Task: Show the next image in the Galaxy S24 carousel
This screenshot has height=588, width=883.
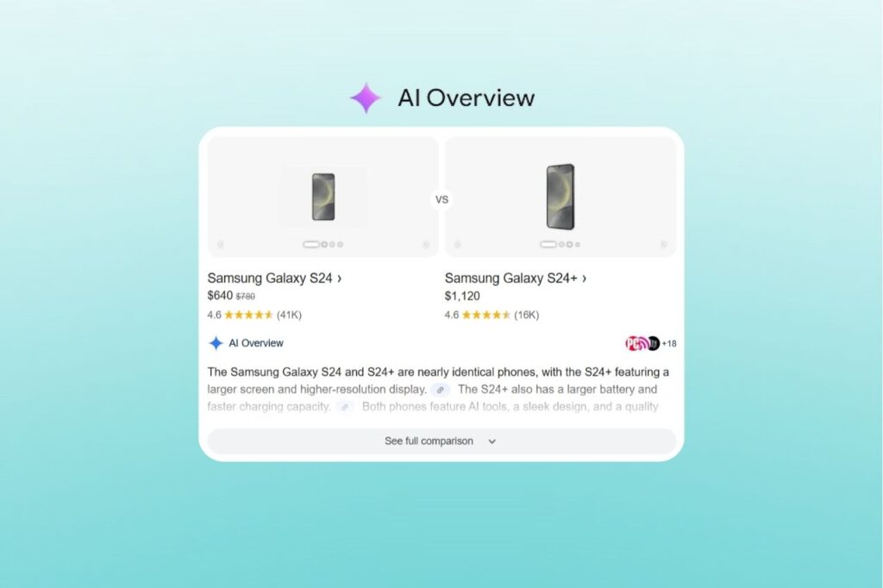Action: (x=426, y=245)
